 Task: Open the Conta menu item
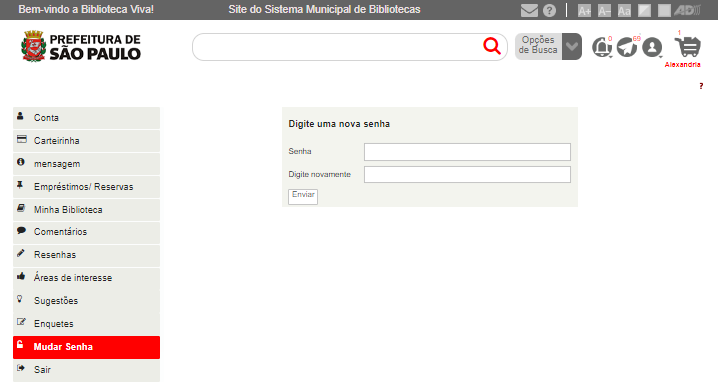pos(87,118)
